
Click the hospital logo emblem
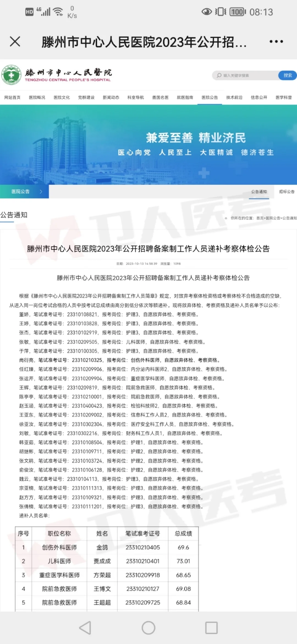11,75
